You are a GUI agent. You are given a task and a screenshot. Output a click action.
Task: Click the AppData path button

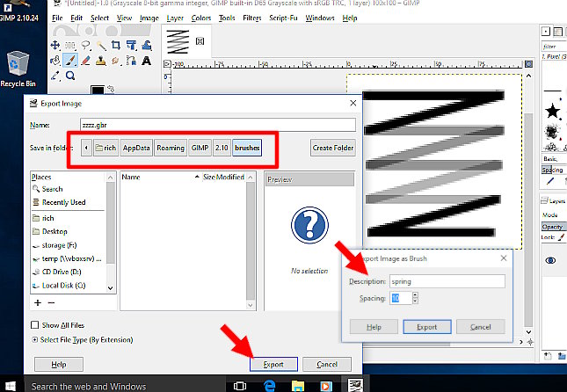pos(136,148)
